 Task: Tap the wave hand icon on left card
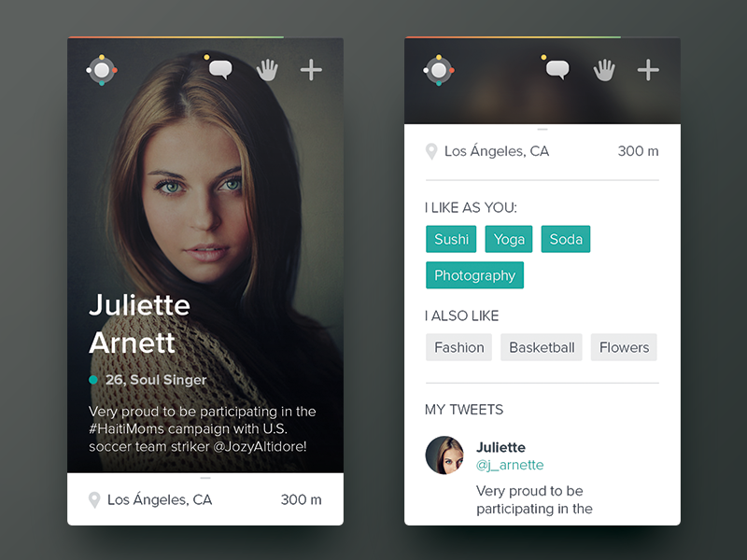[x=267, y=70]
